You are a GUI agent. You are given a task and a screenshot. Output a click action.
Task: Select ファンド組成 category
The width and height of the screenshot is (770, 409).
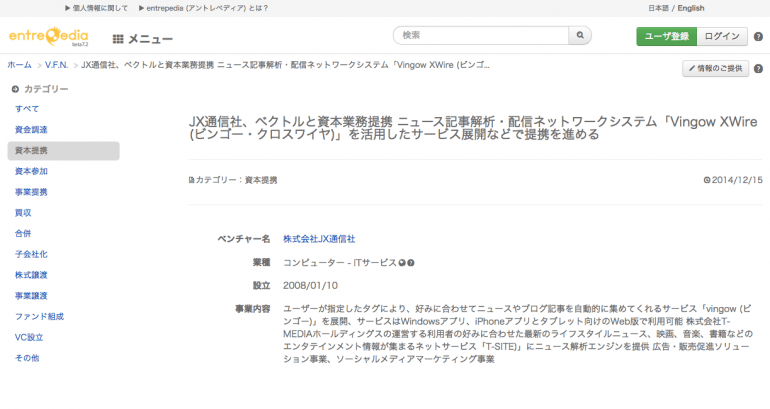39,317
